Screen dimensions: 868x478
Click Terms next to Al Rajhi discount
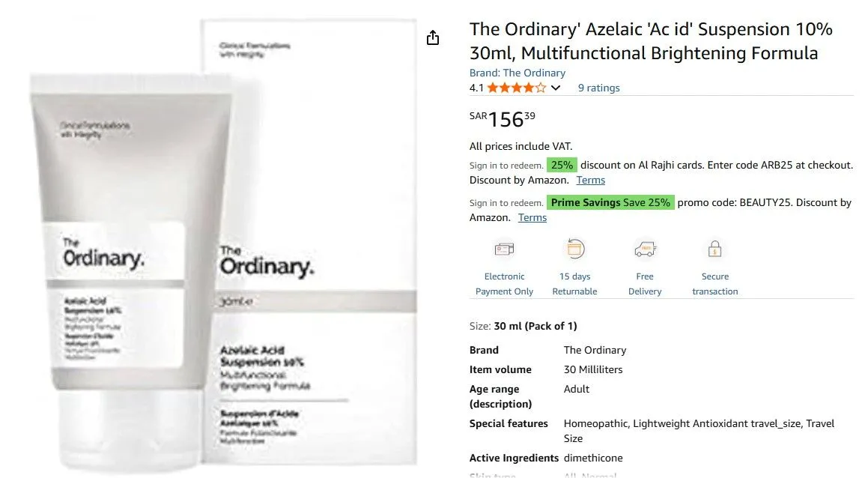[x=591, y=180]
